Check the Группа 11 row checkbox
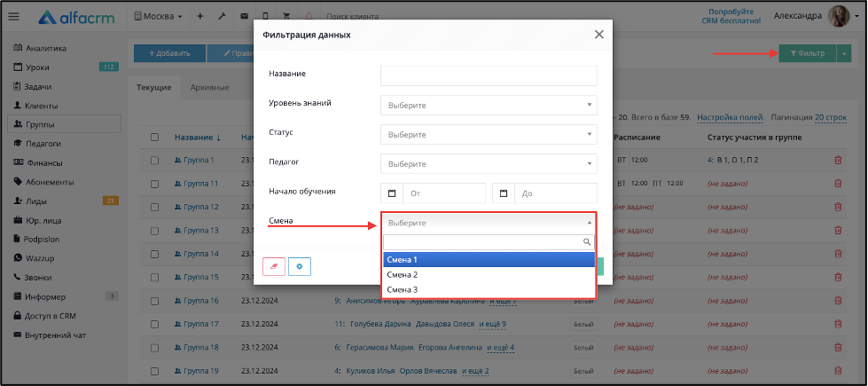The image size is (868, 386). pyautogui.click(x=155, y=184)
